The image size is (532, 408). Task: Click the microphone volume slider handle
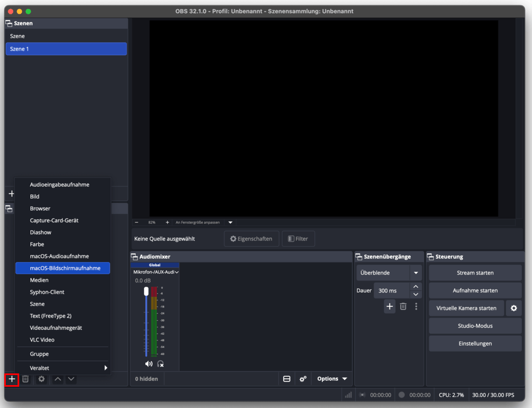[x=146, y=292]
